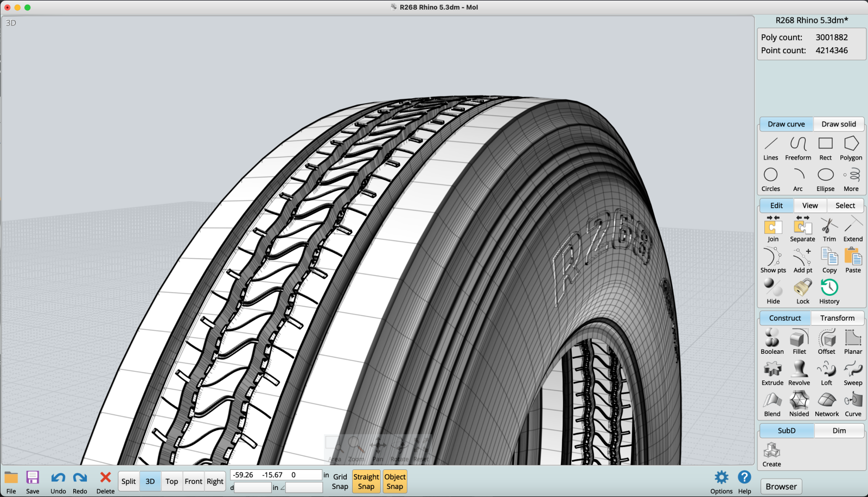Click the Extrude tool
The width and height of the screenshot is (868, 497).
(x=772, y=373)
